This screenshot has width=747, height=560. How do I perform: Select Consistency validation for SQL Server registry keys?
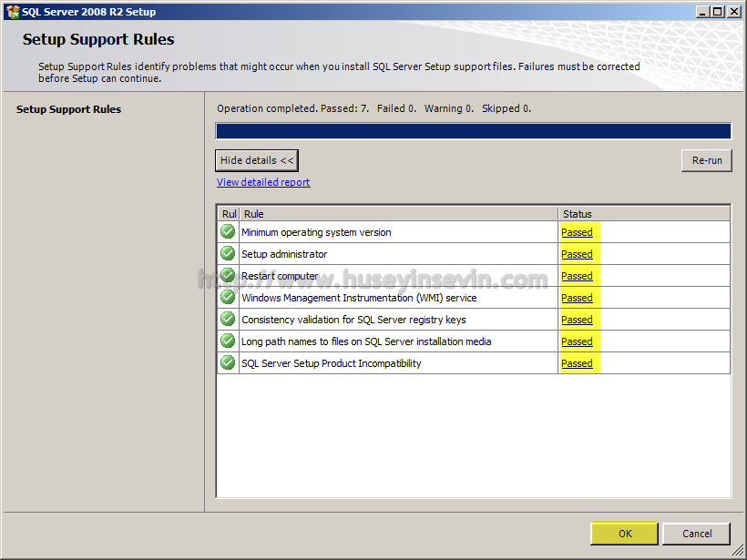[x=353, y=320]
